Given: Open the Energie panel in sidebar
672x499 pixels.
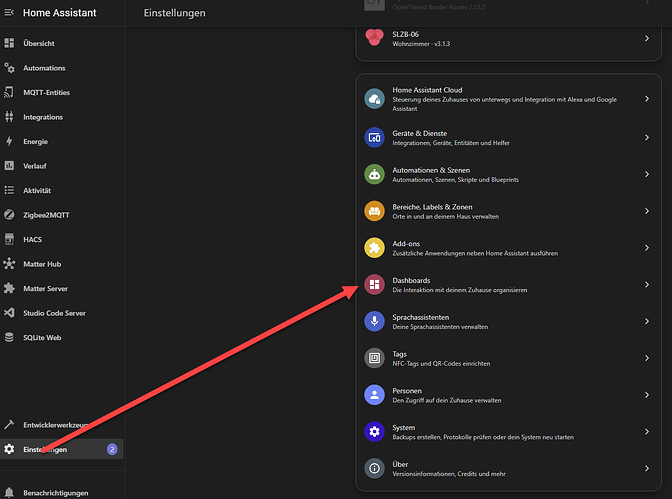Looking at the screenshot, I should pyautogui.click(x=35, y=141).
